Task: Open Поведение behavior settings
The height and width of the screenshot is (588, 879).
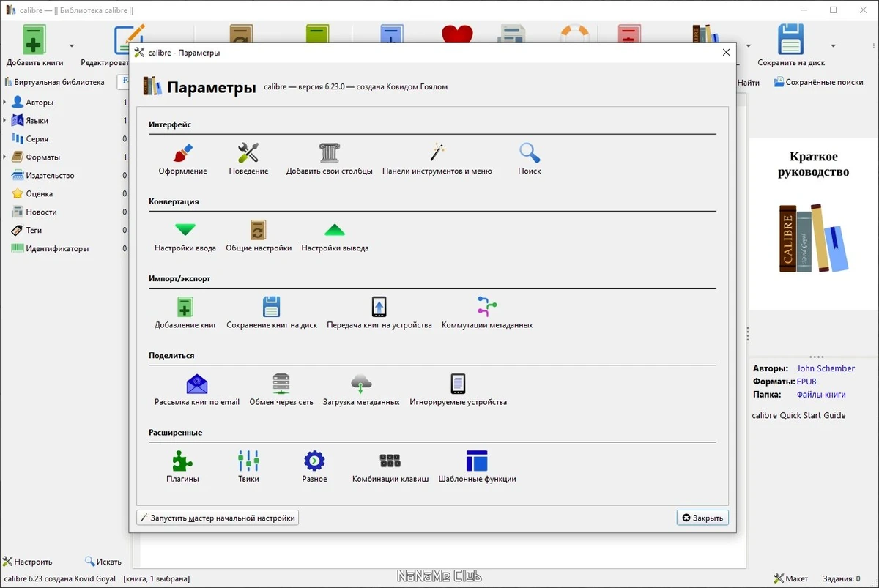Action: pos(248,159)
